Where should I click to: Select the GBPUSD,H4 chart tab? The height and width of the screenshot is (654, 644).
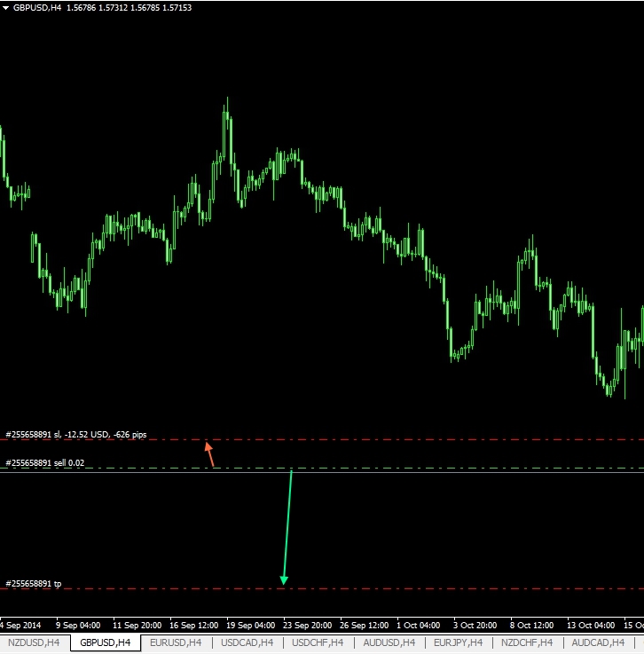[106, 642]
